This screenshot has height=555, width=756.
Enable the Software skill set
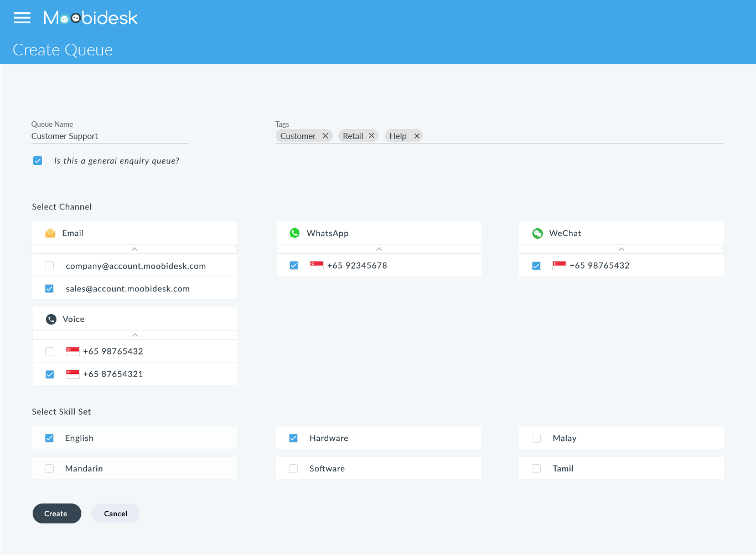(293, 469)
